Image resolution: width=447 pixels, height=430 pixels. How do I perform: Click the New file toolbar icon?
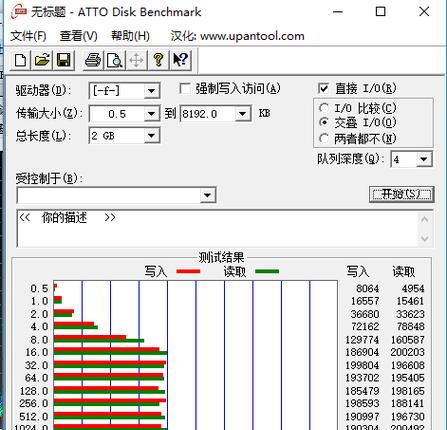[x=21, y=60]
